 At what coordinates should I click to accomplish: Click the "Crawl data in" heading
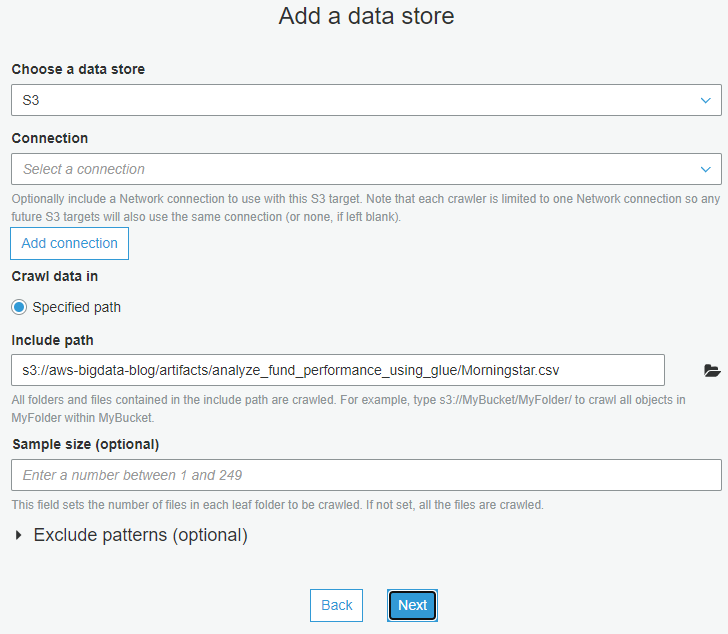click(x=55, y=276)
